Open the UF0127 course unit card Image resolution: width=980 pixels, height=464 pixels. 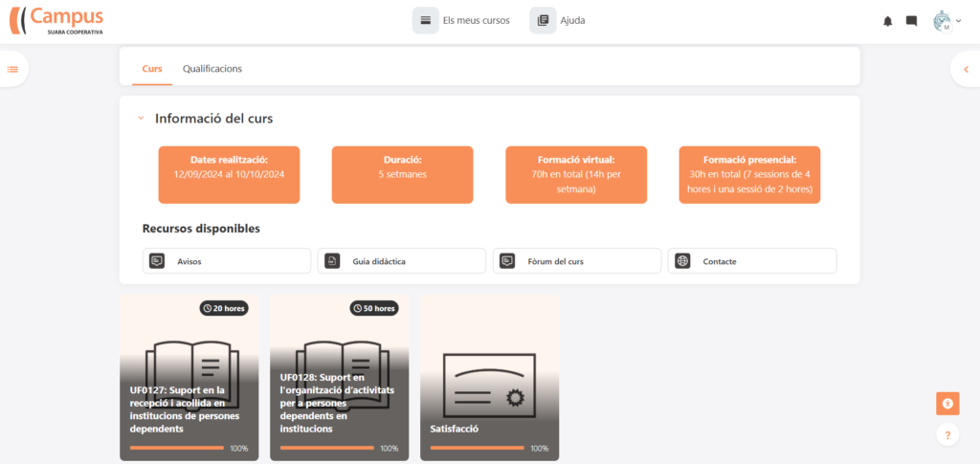click(x=189, y=378)
